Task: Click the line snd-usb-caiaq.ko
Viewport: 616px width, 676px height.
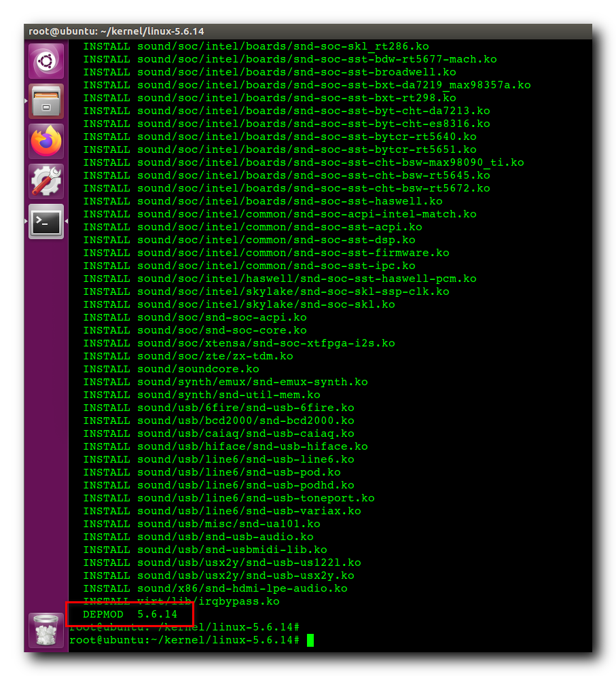Action: point(219,434)
